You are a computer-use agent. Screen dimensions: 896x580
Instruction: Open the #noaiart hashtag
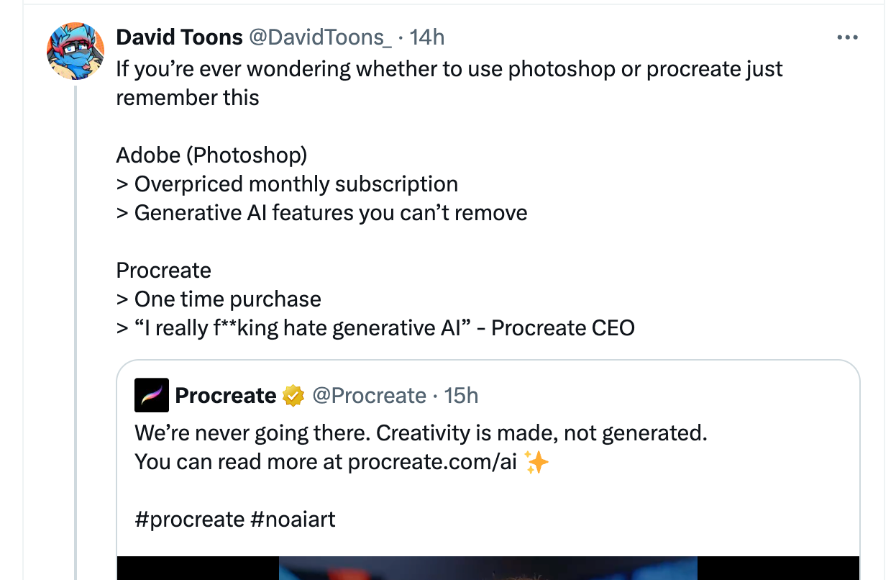[293, 519]
